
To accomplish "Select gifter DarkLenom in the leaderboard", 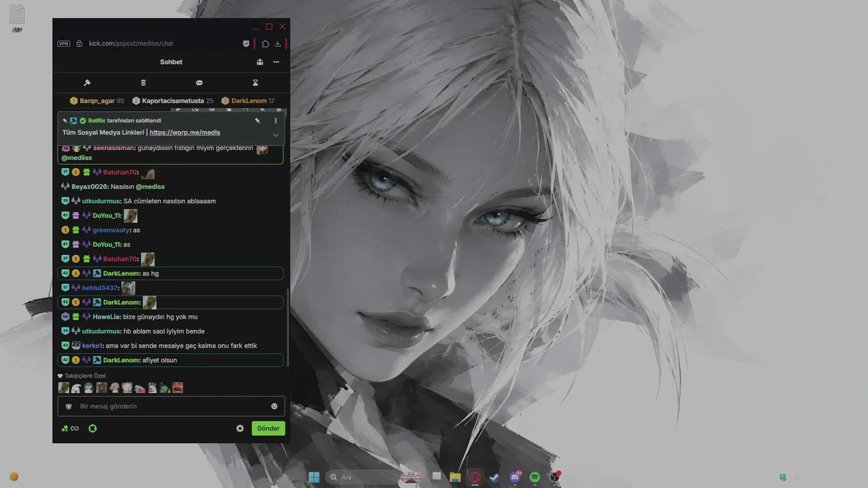I will coord(248,101).
